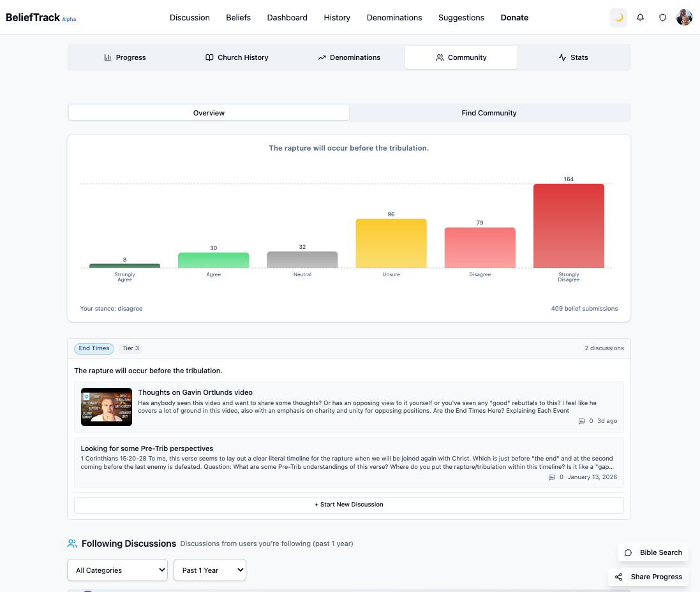This screenshot has width=700, height=592.
Task: Open the All Categories dropdown
Action: coord(117,570)
